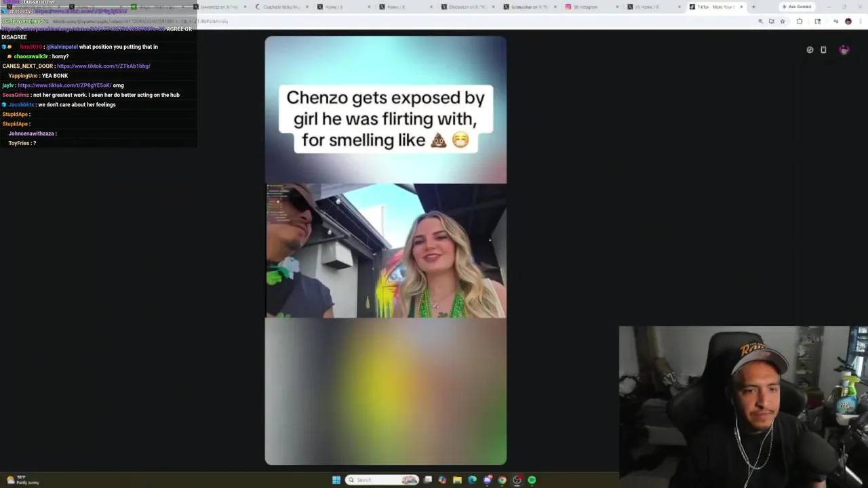Launch Copilot from the taskbar

tap(443, 480)
